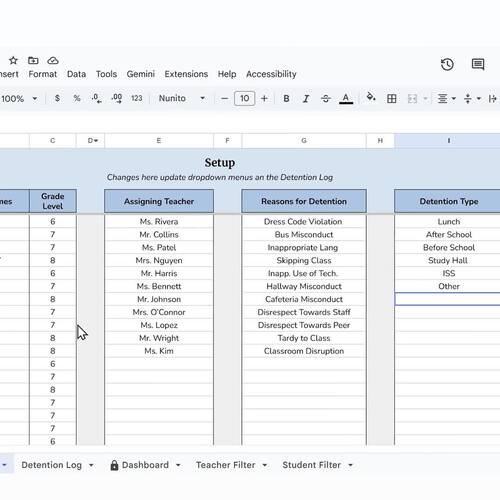
Task: Check cloud document status icon
Action: pos(53,61)
